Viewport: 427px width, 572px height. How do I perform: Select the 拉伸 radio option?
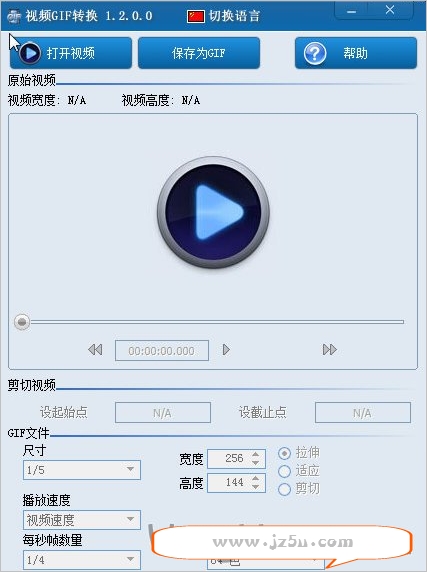pyautogui.click(x=284, y=453)
